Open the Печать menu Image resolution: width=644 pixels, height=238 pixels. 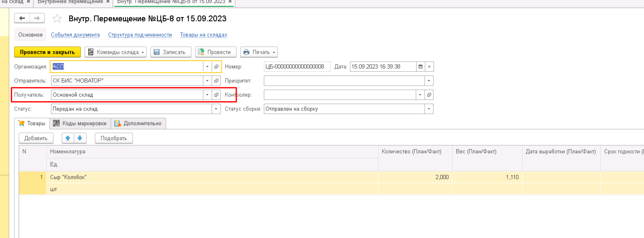pos(259,52)
